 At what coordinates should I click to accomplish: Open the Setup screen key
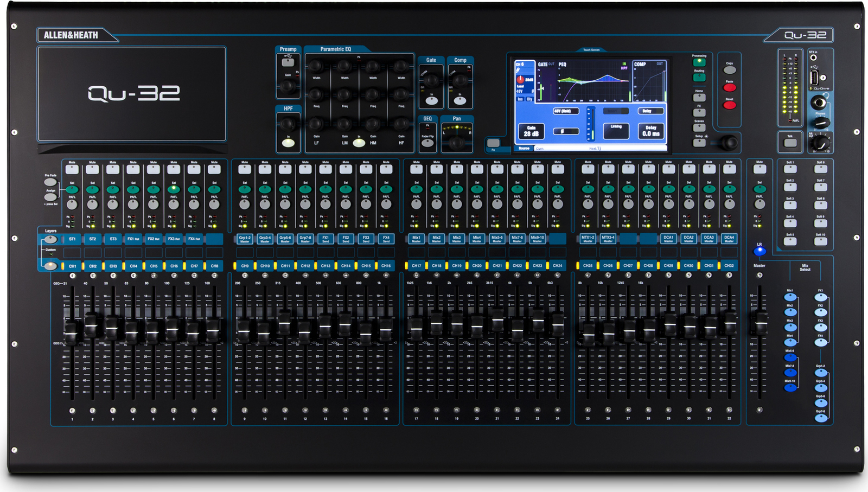[699, 143]
